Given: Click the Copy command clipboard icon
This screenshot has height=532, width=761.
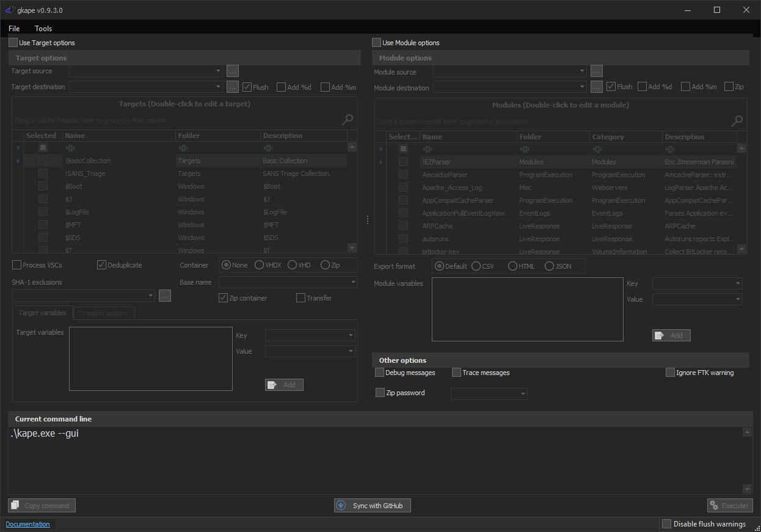Looking at the screenshot, I should (15, 506).
